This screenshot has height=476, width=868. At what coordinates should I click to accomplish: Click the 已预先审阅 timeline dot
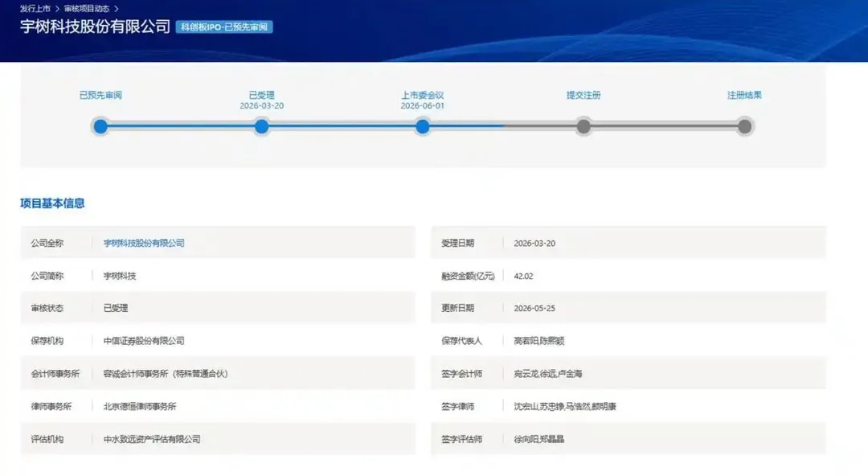[x=100, y=126]
